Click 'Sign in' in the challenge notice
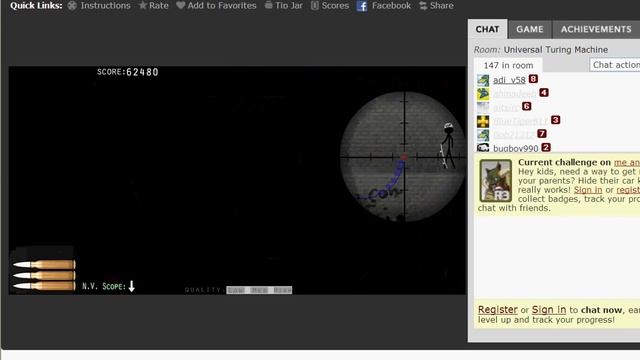This screenshot has width=640, height=360. coord(588,190)
